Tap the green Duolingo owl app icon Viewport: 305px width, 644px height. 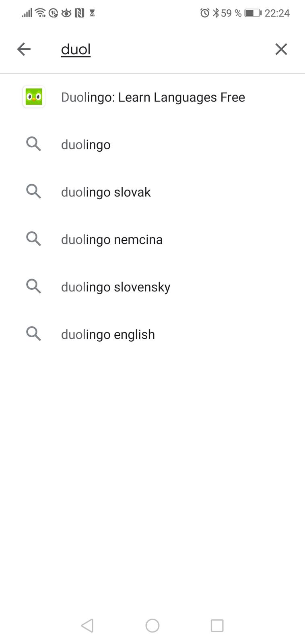point(34,97)
